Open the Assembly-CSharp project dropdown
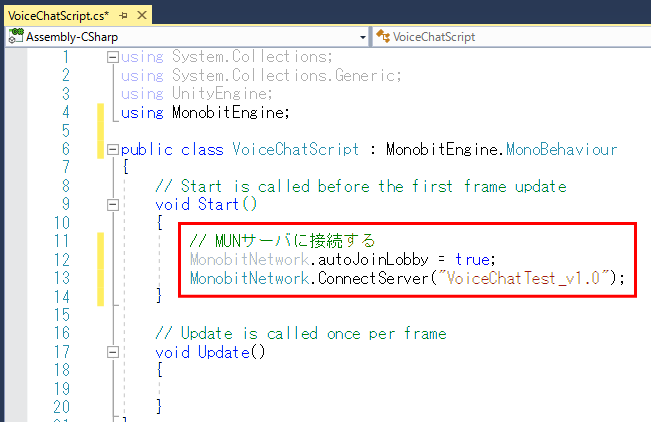The width and height of the screenshot is (651, 422). point(363,37)
